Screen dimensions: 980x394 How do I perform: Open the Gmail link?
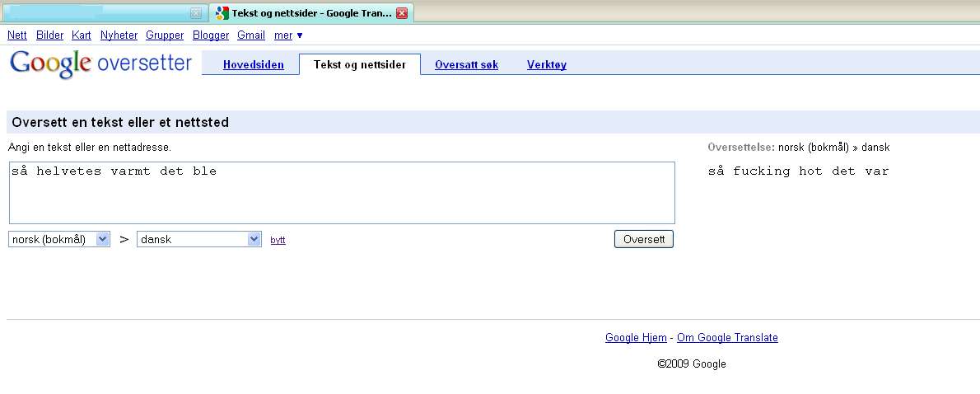point(251,35)
